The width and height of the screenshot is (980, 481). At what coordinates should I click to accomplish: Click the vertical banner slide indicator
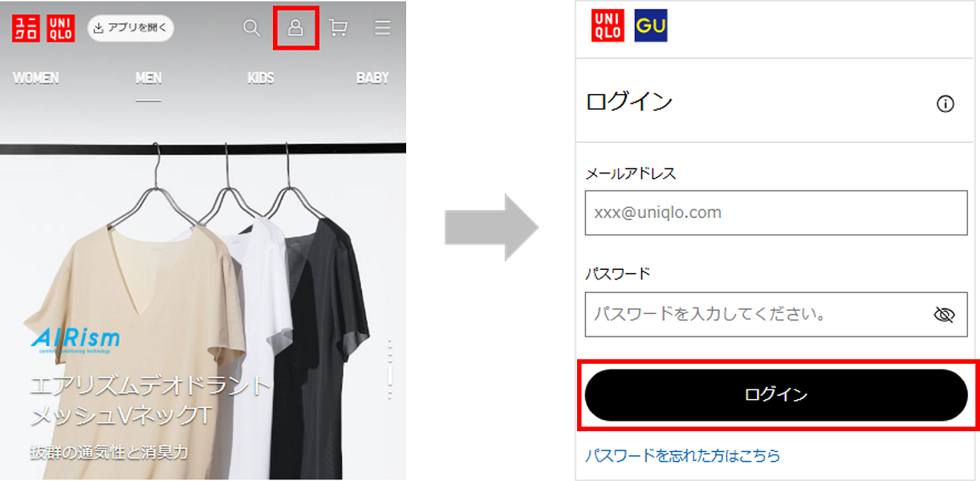[x=390, y=370]
